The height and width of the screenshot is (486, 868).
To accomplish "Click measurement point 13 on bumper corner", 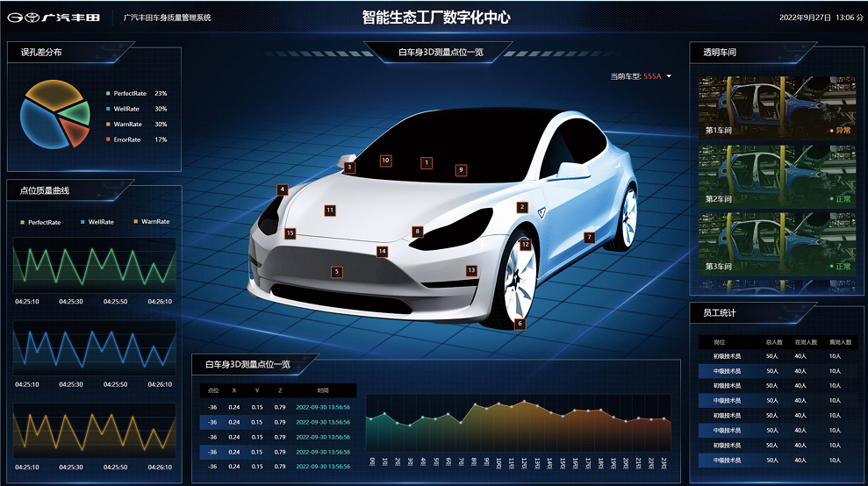I will (471, 270).
